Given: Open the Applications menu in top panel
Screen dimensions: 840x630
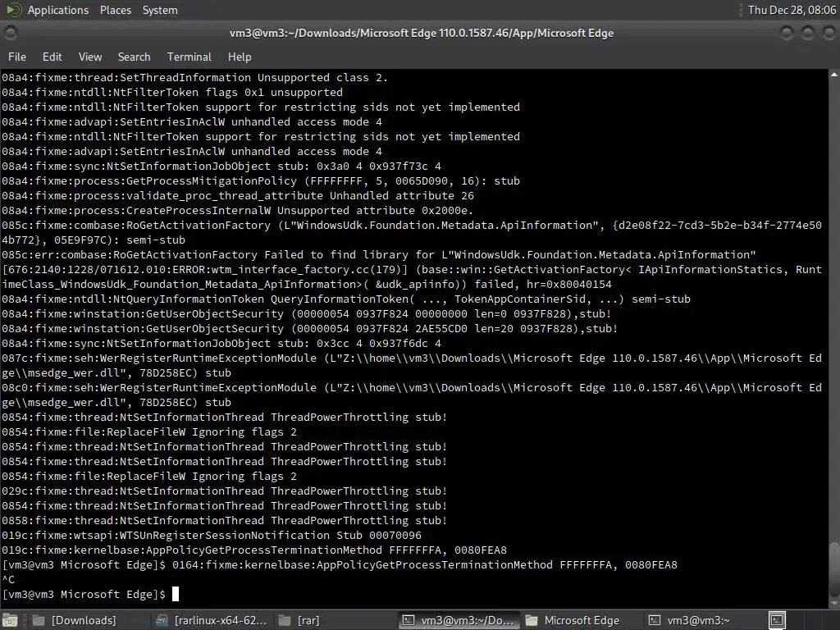Looking at the screenshot, I should [x=58, y=10].
